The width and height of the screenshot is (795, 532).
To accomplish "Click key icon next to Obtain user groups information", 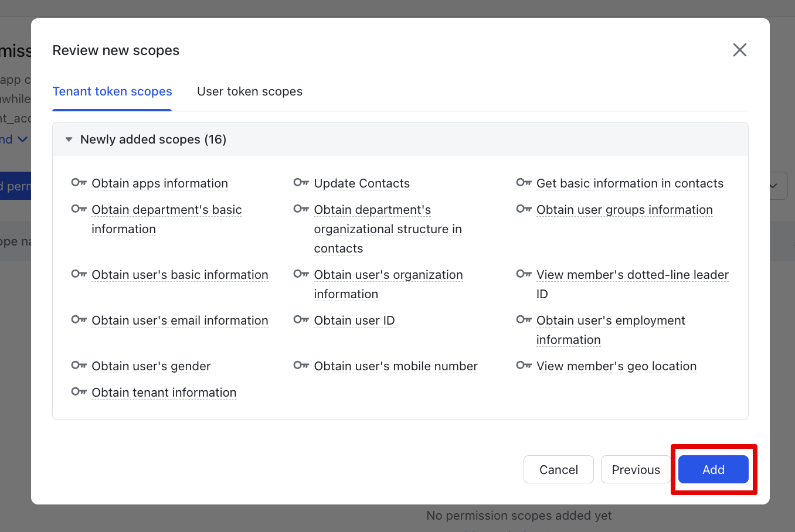I will (x=524, y=209).
